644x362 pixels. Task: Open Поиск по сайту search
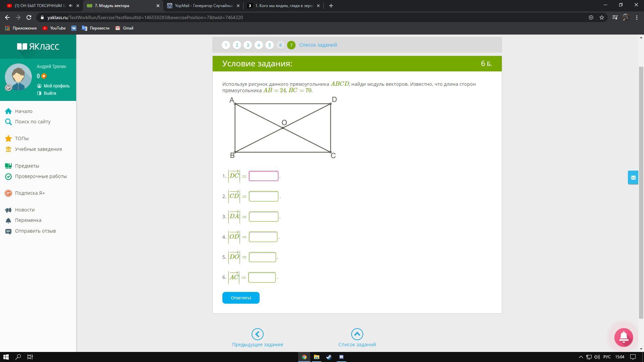[33, 122]
